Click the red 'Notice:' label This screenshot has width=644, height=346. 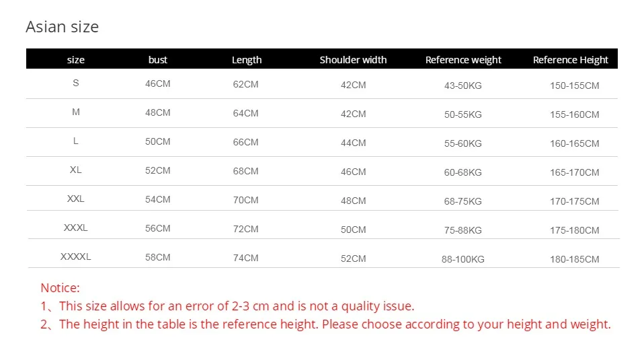[60, 288]
